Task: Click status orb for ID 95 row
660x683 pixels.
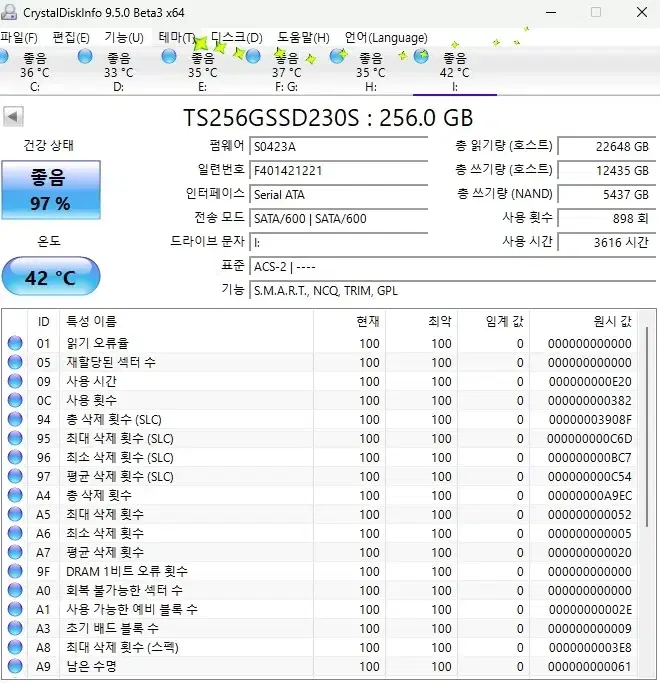Action: [x=15, y=438]
